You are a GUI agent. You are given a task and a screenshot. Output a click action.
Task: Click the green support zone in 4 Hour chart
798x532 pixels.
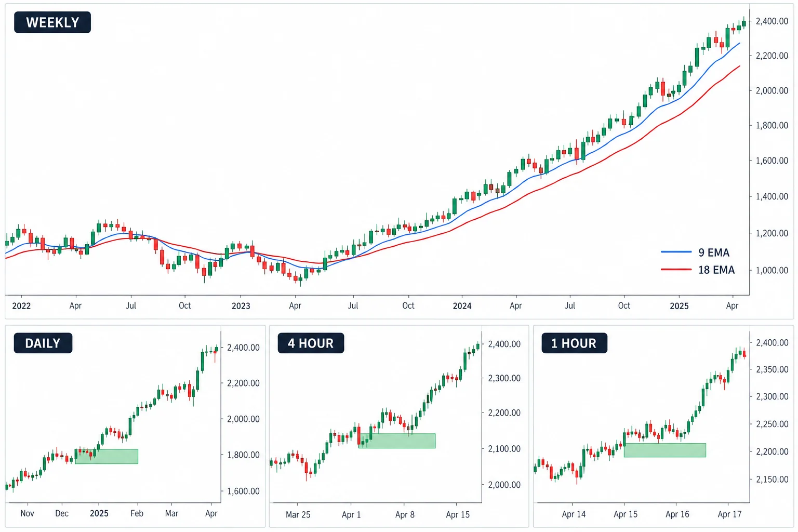(397, 441)
